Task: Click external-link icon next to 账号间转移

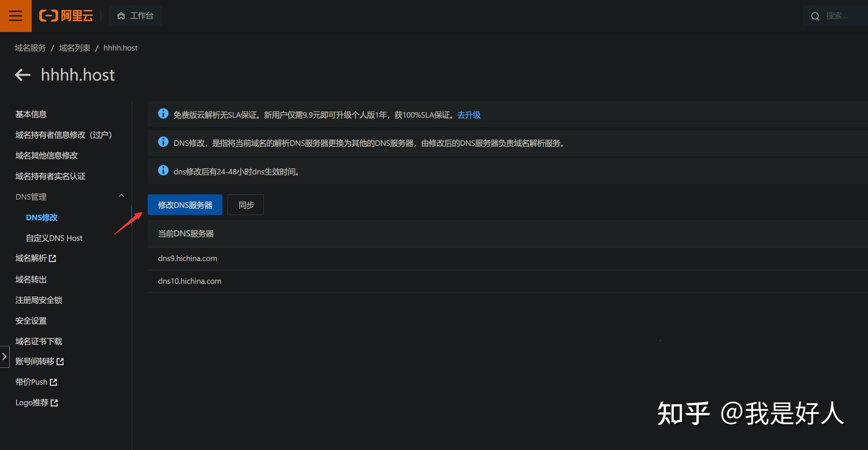Action: coord(60,362)
